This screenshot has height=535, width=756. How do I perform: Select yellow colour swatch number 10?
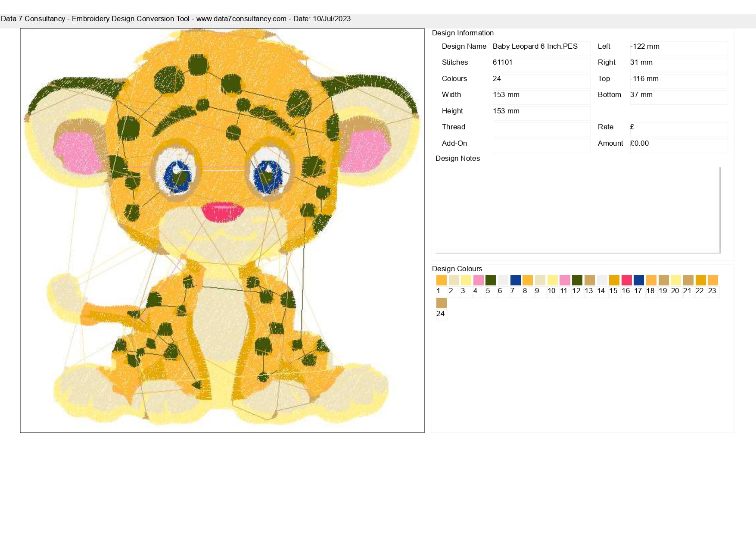[552, 280]
